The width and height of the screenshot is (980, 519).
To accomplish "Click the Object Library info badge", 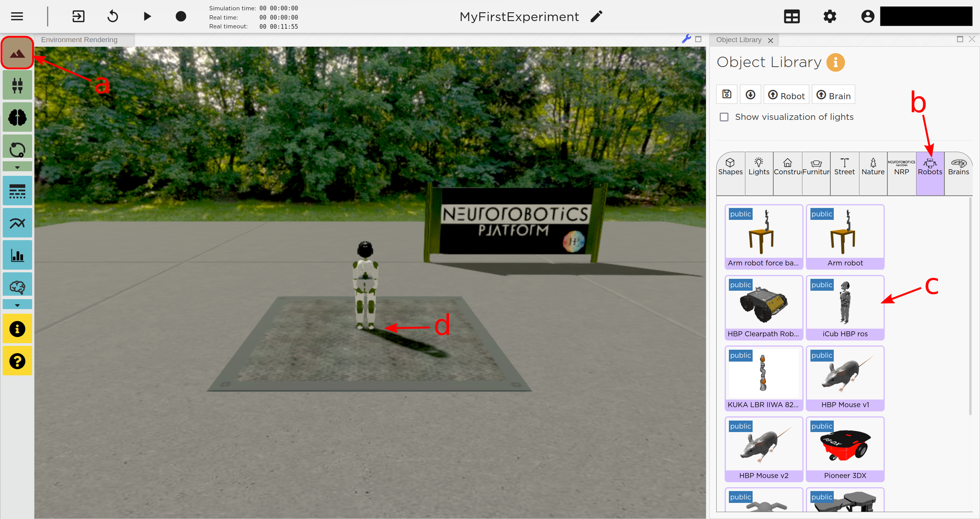I will 836,62.
